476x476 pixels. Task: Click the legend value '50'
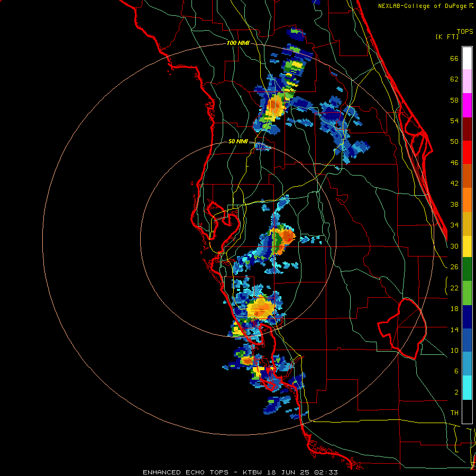click(454, 141)
